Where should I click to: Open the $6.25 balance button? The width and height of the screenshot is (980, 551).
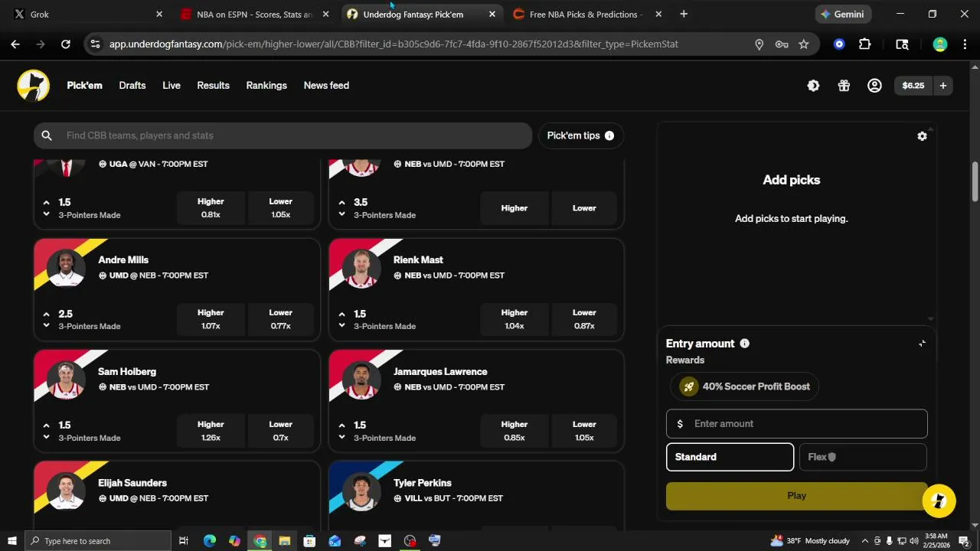click(913, 86)
